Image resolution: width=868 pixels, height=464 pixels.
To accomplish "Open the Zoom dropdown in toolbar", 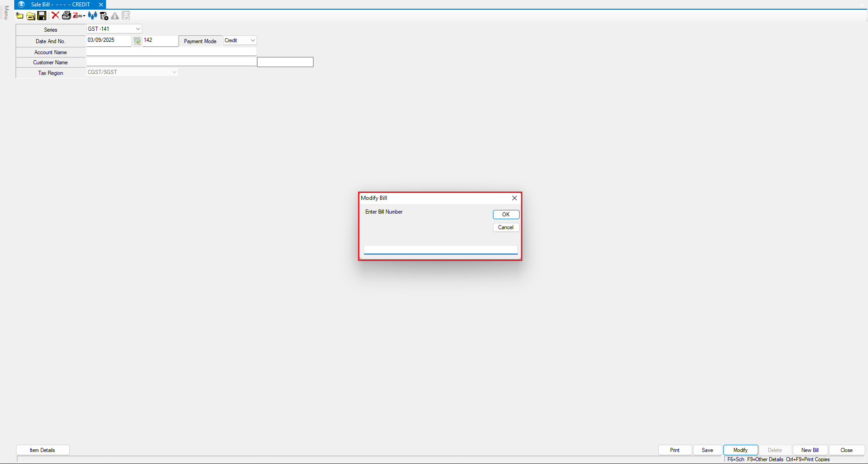I will tap(79, 16).
